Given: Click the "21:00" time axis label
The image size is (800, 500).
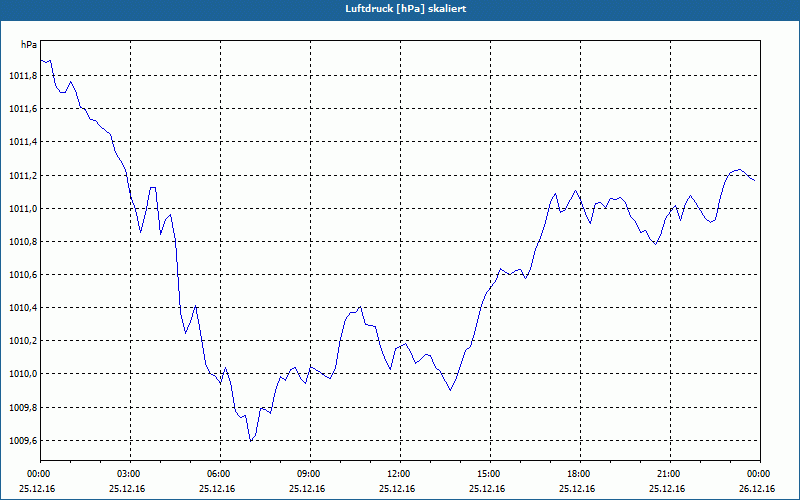Looking at the screenshot, I should (667, 474).
